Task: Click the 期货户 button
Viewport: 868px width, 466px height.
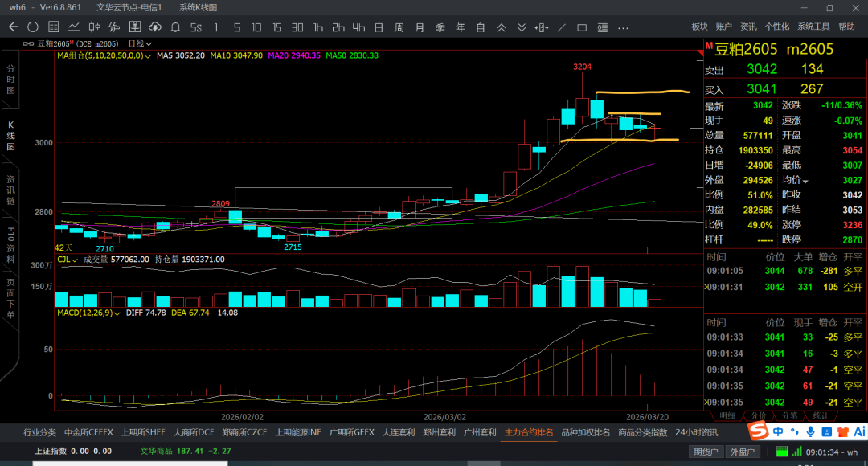Action: pos(706,452)
